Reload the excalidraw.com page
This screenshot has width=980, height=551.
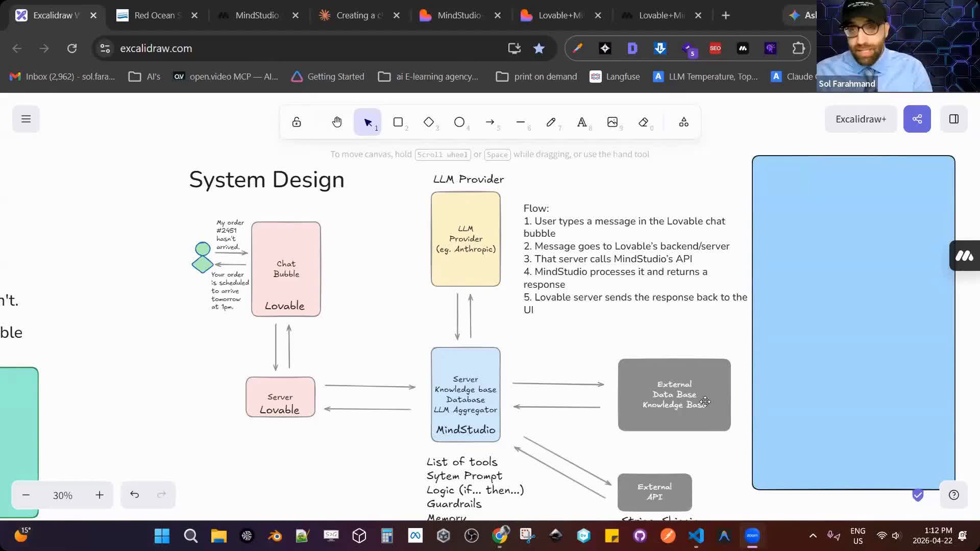point(72,48)
